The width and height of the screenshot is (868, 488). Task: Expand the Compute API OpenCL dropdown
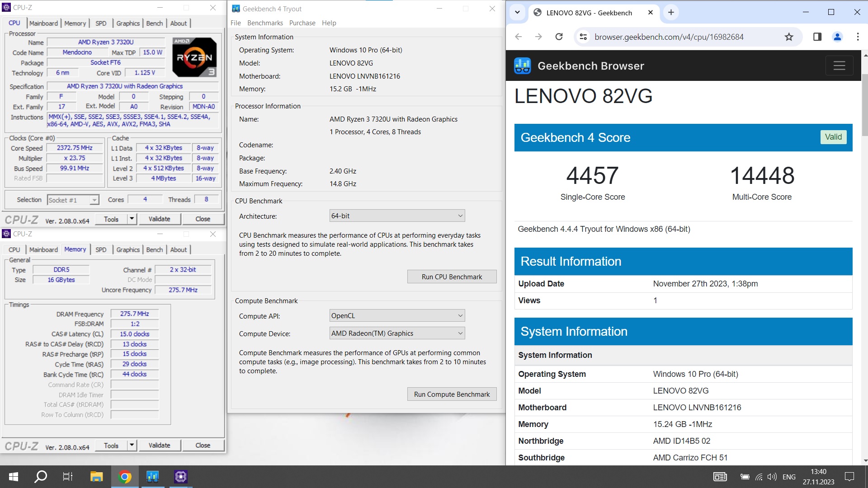point(397,316)
